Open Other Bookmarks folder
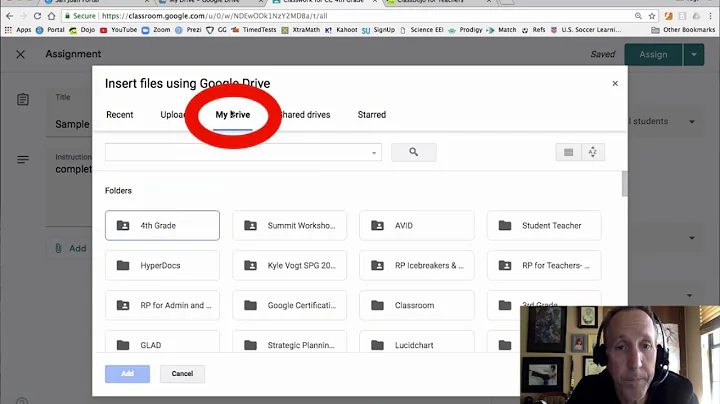Image resolution: width=720 pixels, height=404 pixels. tap(683, 30)
